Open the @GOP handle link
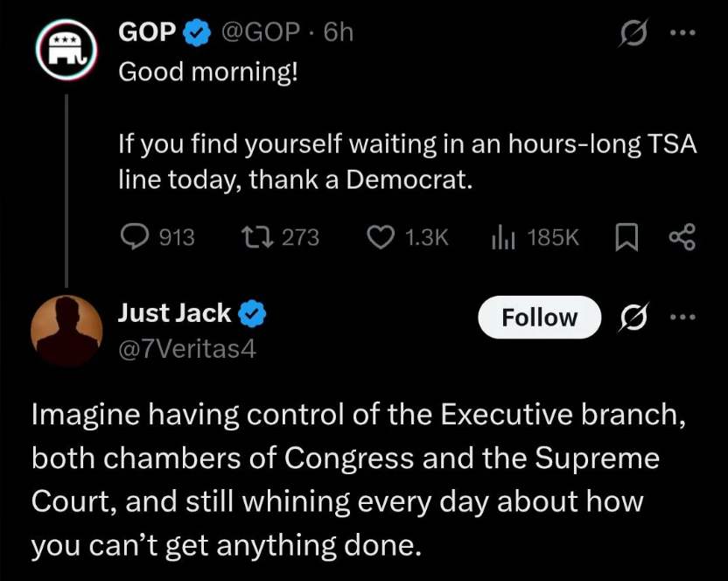The height and width of the screenshot is (581, 728). pyautogui.click(x=261, y=32)
